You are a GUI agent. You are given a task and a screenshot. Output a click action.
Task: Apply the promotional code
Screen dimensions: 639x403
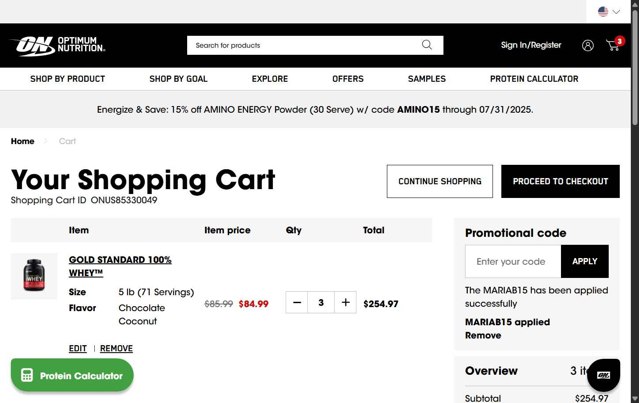[x=584, y=261]
